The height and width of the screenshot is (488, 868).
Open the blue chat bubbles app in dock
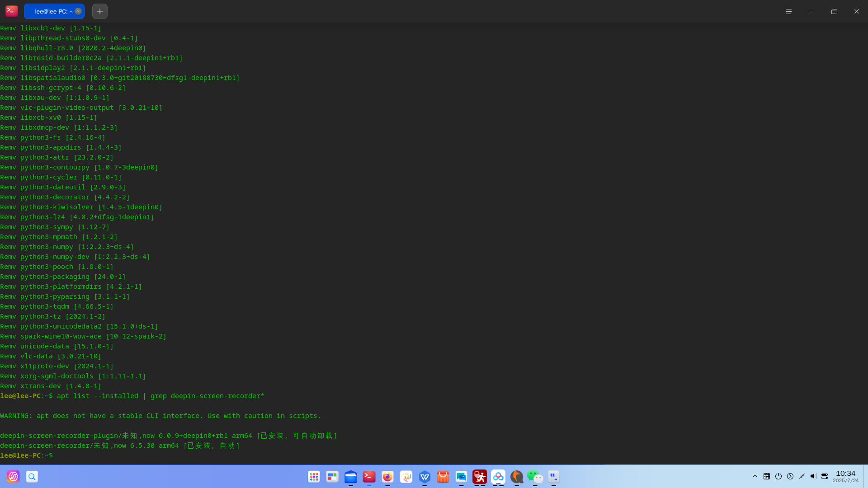[x=461, y=476]
